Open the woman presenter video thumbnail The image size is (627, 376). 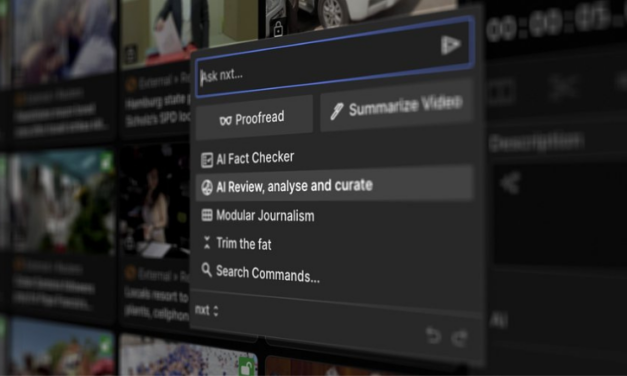click(x=155, y=201)
